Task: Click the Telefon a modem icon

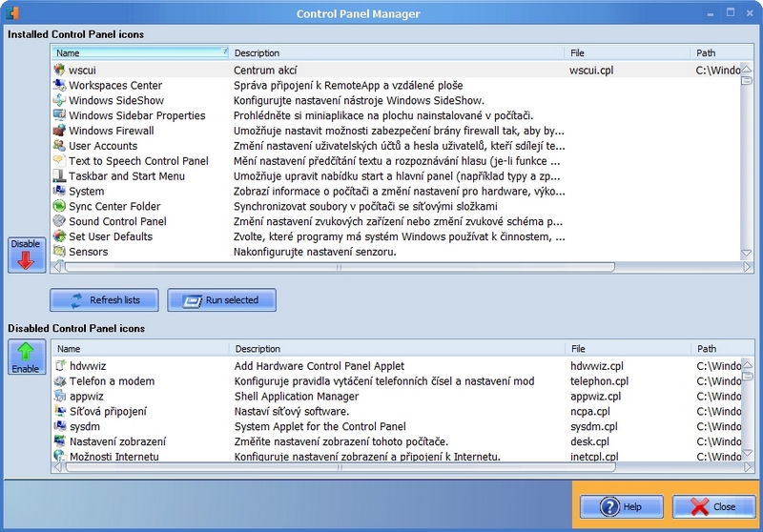Action: tap(60, 380)
